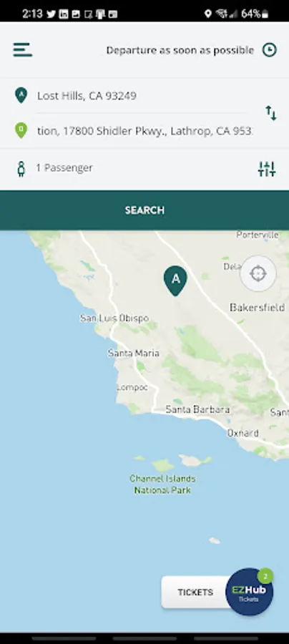This screenshot has width=289, height=644.
Task: Tap the green destination pin icon
Action: pos(21,131)
